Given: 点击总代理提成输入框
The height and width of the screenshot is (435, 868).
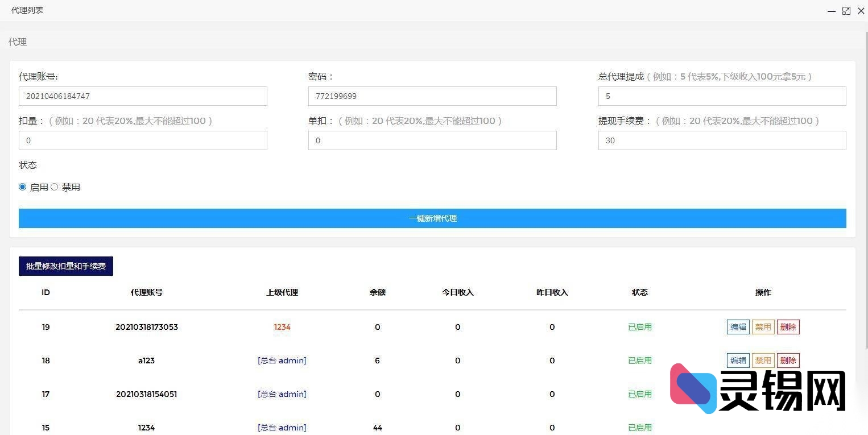Looking at the screenshot, I should pyautogui.click(x=722, y=96).
